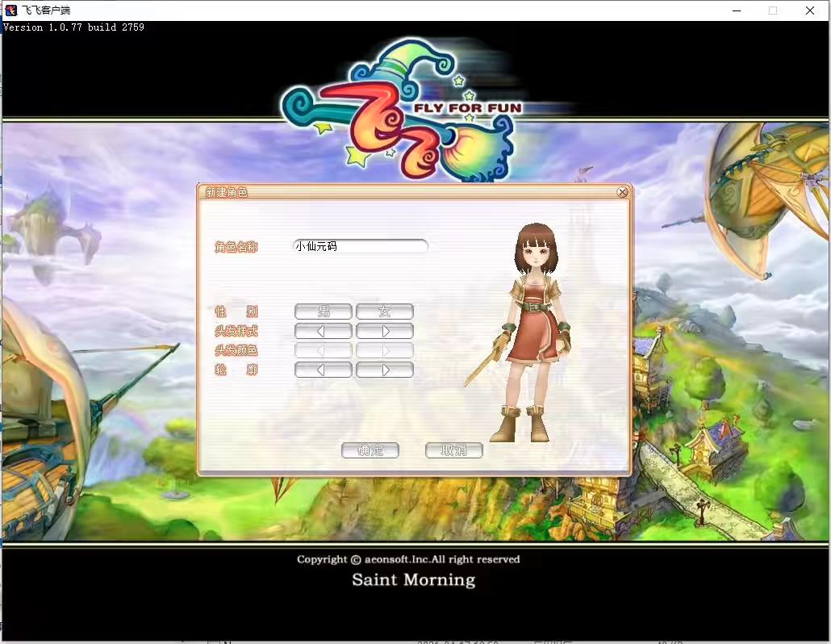Image resolution: width=831 pixels, height=644 pixels.
Task: Close the 飞飞客户端 game window
Action: coord(810,10)
